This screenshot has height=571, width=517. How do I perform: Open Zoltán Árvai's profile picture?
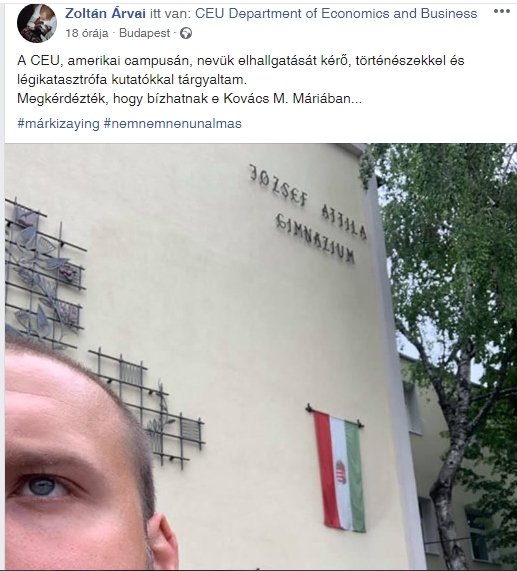coord(37,23)
